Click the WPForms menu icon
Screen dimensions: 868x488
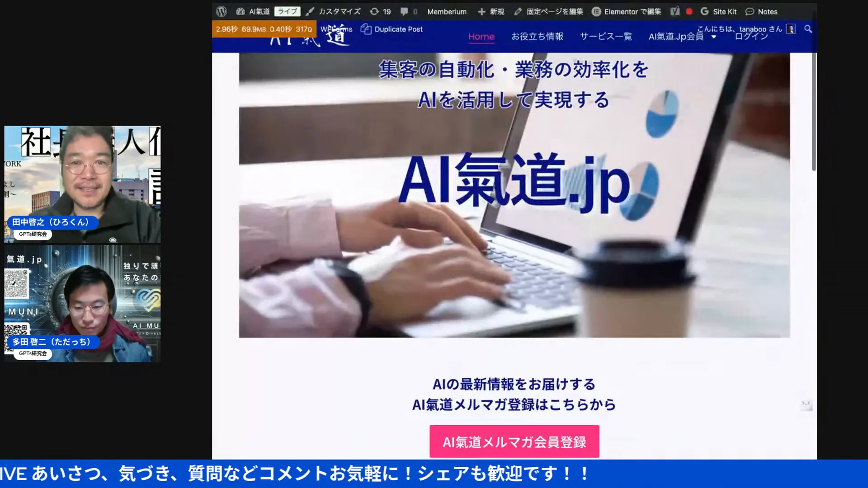(x=335, y=29)
